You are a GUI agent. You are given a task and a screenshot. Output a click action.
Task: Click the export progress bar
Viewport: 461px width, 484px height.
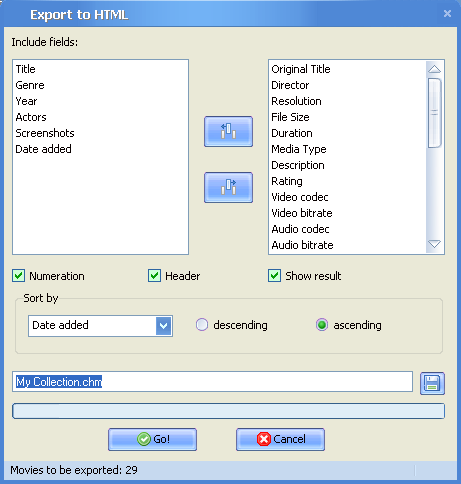coord(228,411)
